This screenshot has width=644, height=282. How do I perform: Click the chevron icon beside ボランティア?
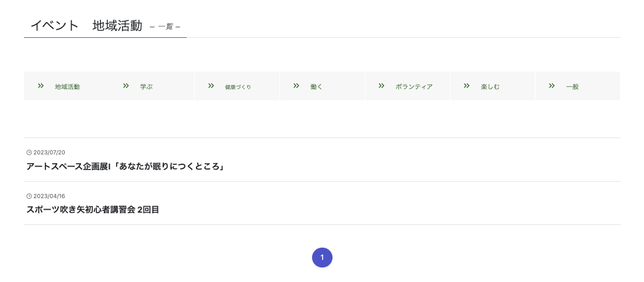(381, 86)
